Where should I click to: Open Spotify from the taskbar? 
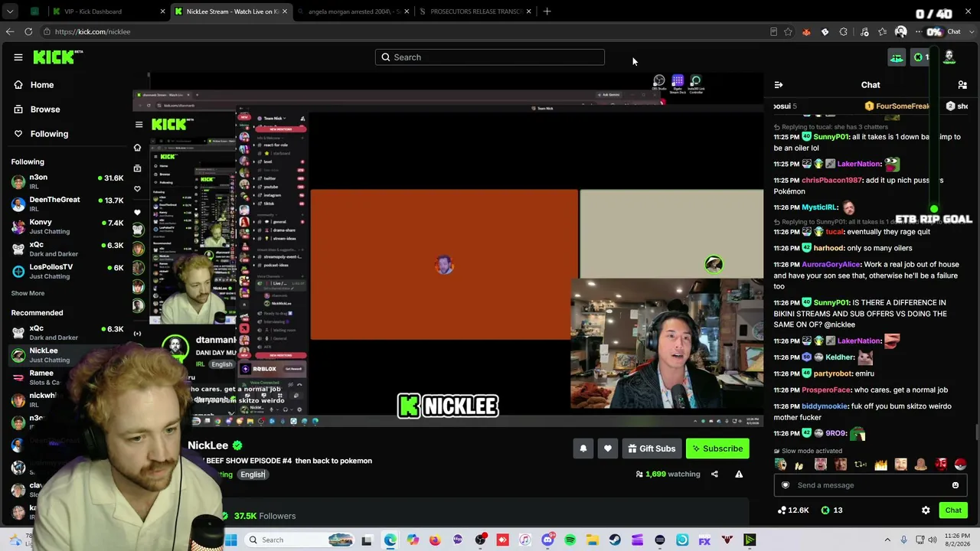[x=570, y=540]
